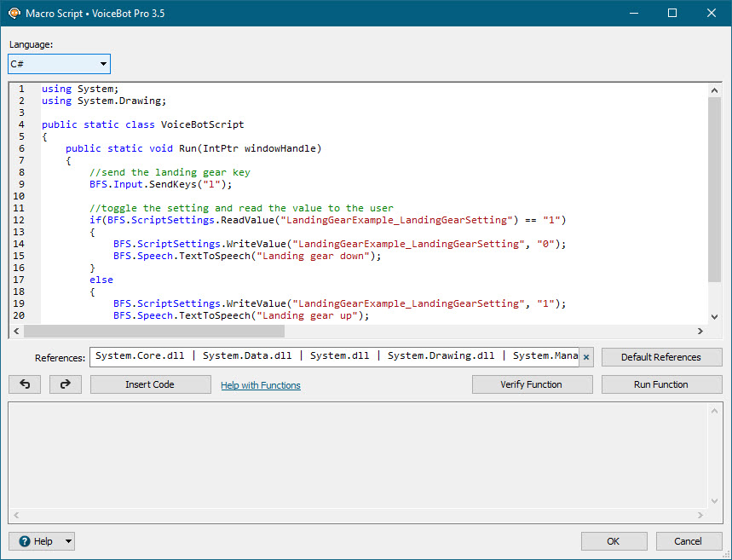The height and width of the screenshot is (560, 732).
Task: Click TextToSpeech "Landing gear down" line
Action: [x=247, y=256]
